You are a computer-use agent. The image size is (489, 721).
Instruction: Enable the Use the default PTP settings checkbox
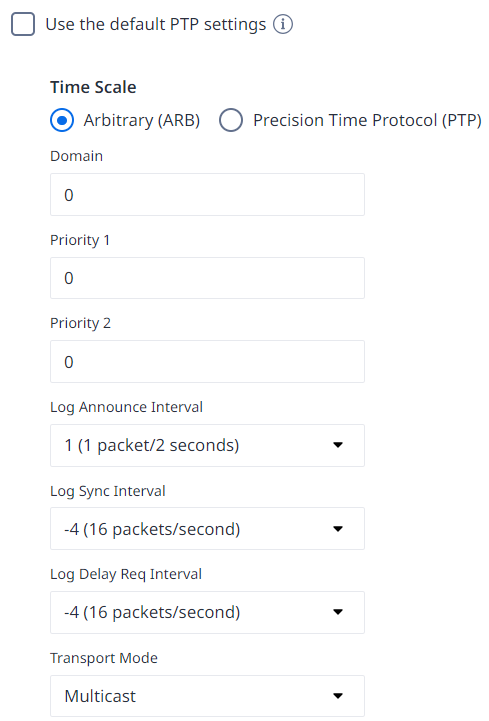(x=23, y=24)
